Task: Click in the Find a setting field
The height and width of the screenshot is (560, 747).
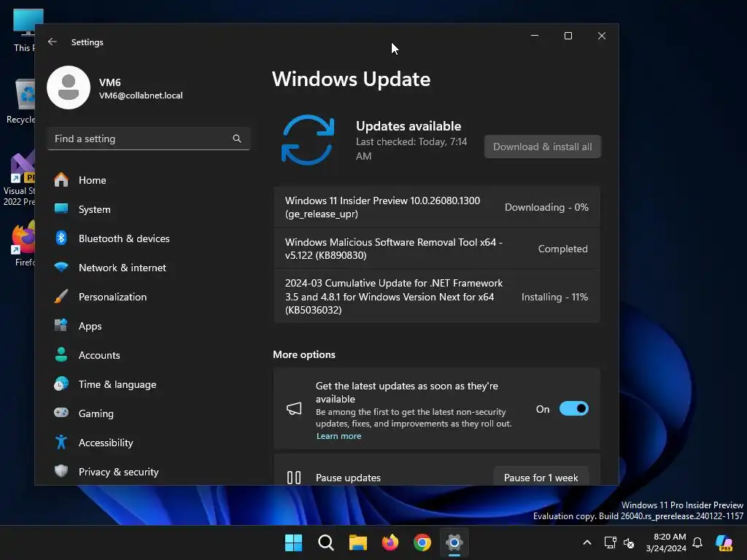Action: 149,139
